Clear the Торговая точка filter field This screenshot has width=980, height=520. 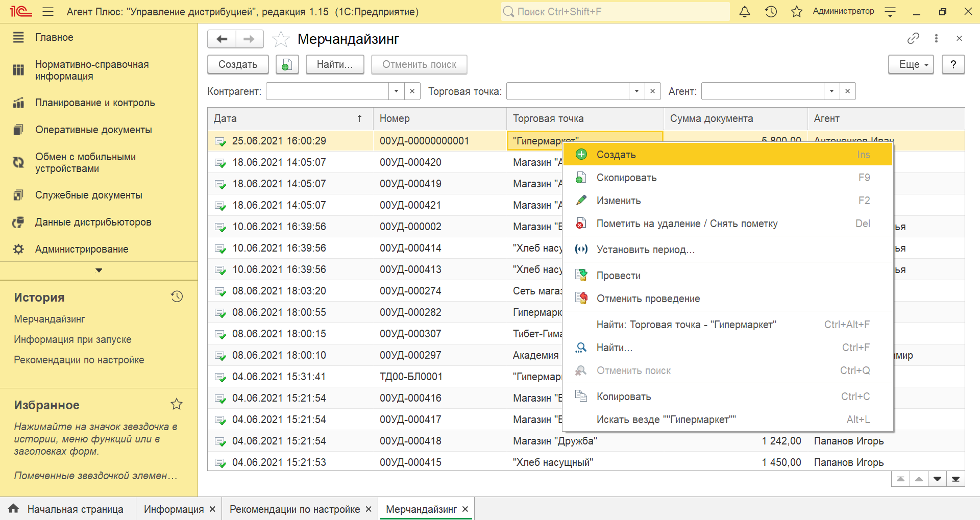pyautogui.click(x=652, y=91)
